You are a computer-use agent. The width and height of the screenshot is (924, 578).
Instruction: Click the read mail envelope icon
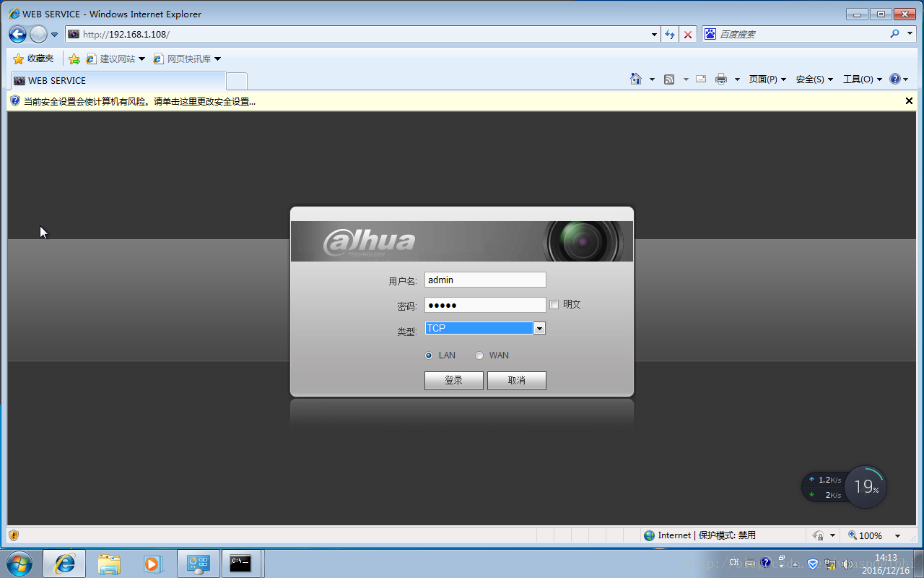701,79
